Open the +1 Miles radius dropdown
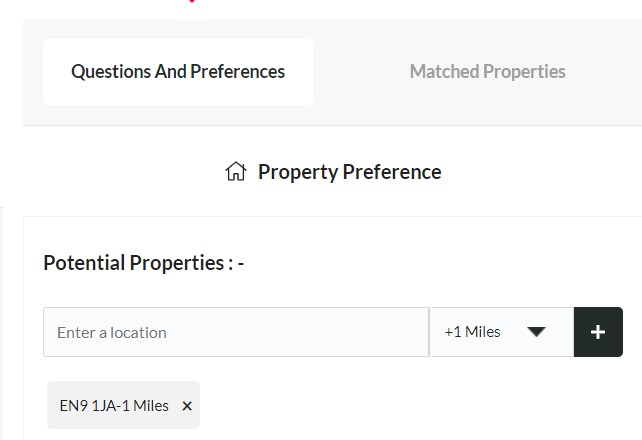This screenshot has width=642, height=440. pyautogui.click(x=502, y=332)
